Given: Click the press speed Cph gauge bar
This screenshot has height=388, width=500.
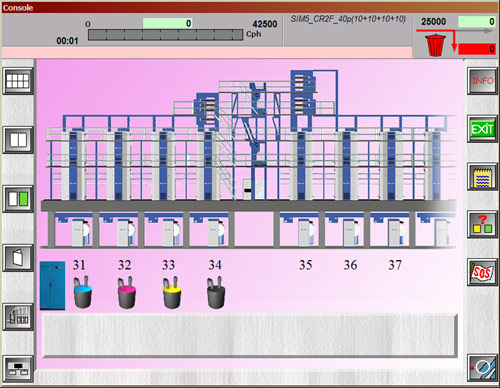Looking at the screenshot, I should (x=166, y=35).
